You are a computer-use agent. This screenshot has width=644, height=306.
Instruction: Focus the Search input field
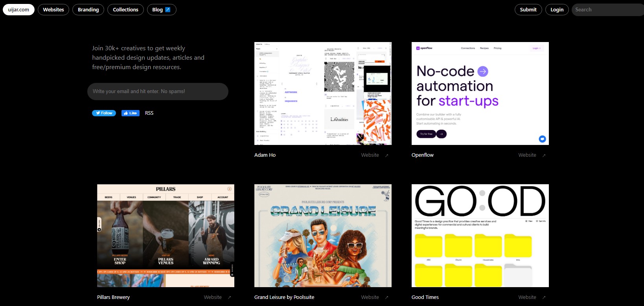[605, 10]
